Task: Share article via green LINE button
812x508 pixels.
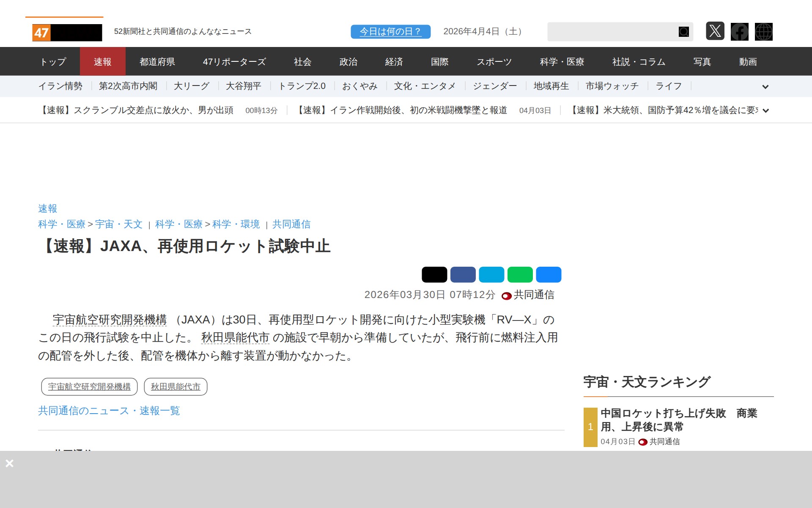Action: [520, 275]
